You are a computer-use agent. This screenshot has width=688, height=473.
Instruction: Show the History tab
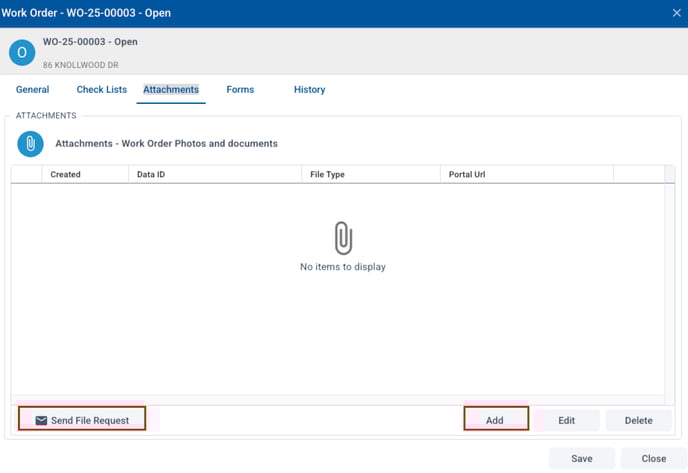[309, 90]
